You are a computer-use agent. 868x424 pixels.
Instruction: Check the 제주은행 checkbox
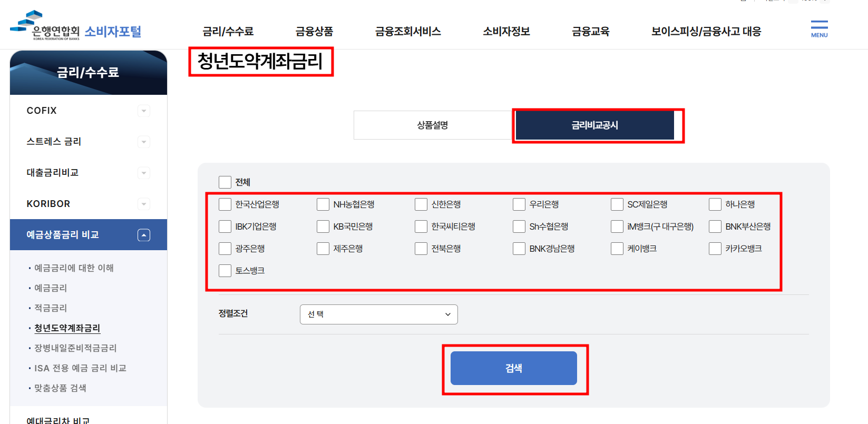(x=323, y=249)
